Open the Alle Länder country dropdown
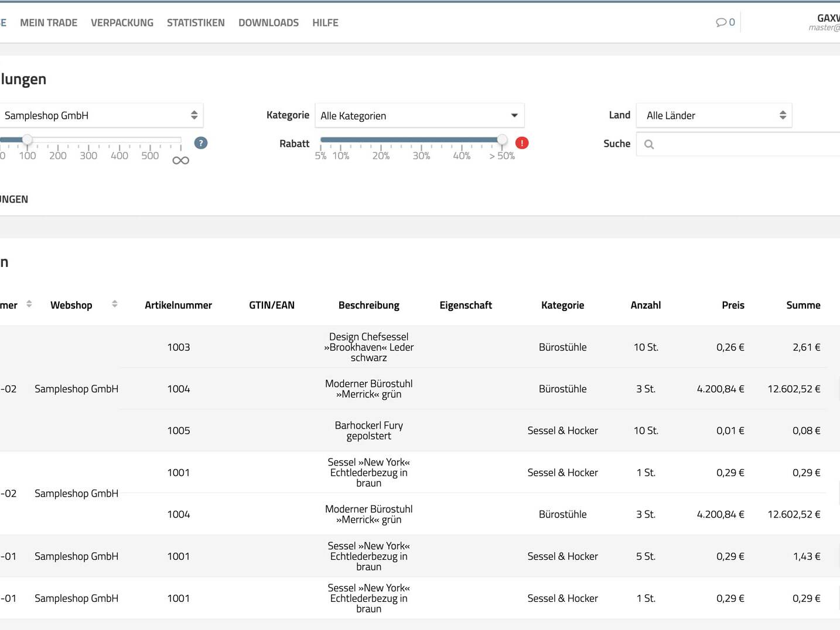 click(x=714, y=115)
